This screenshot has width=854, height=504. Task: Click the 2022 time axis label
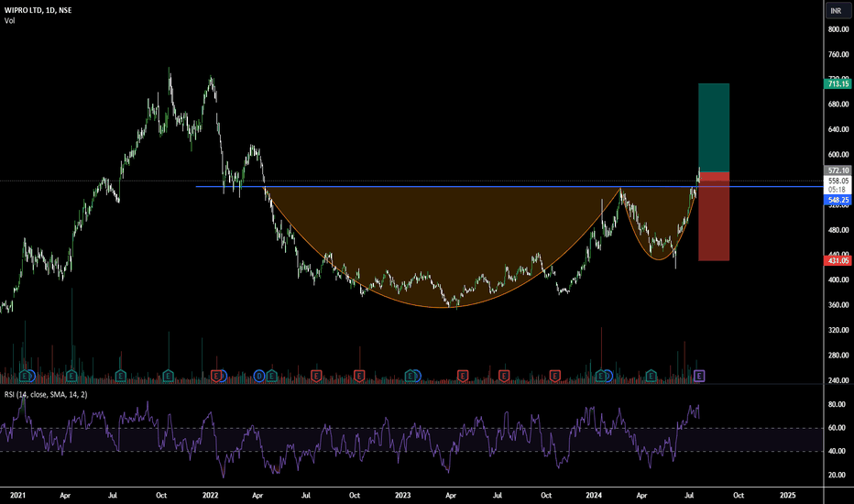pos(210,495)
